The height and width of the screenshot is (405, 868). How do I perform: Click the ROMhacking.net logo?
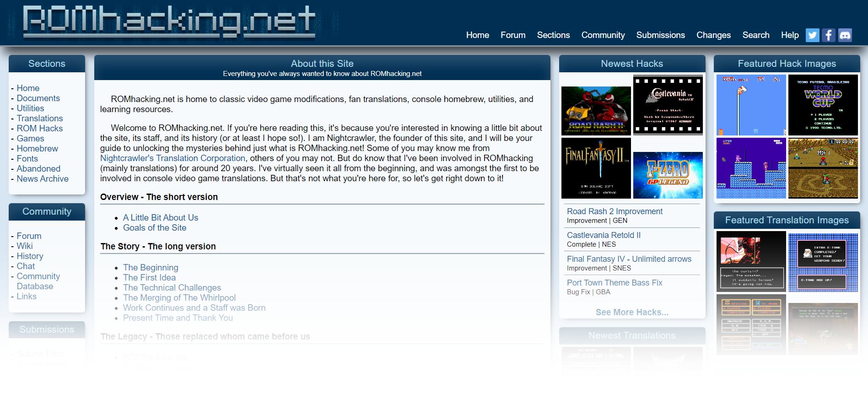169,22
